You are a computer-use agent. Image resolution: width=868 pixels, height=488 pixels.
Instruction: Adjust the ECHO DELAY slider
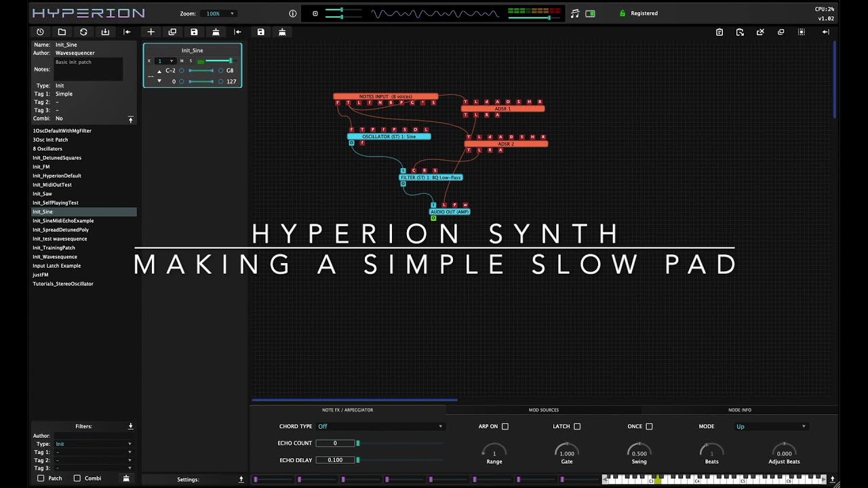[x=400, y=460]
